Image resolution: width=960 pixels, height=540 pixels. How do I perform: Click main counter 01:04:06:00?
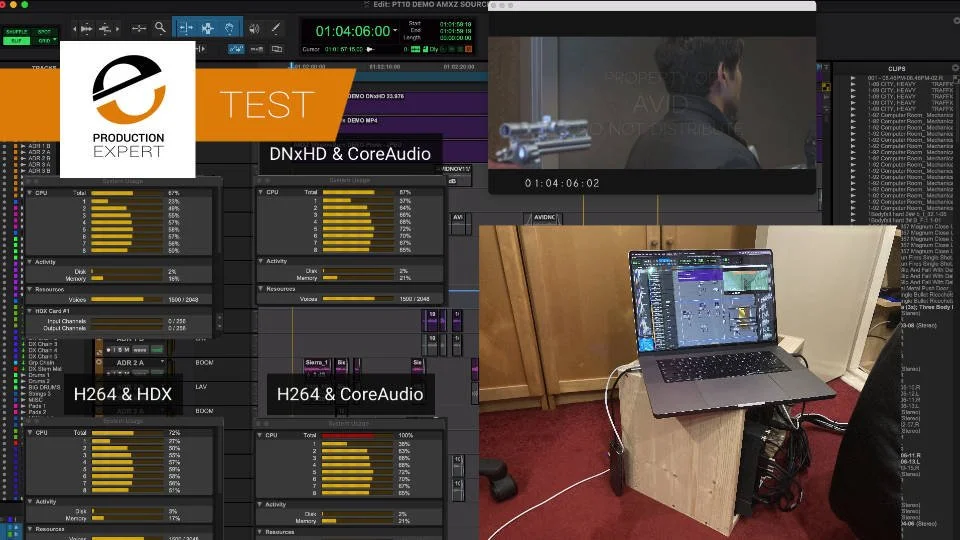[353, 31]
